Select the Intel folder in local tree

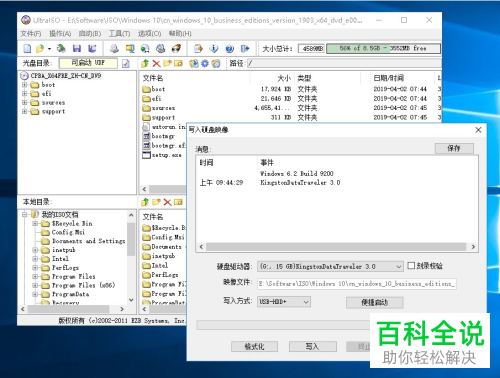pos(55,259)
